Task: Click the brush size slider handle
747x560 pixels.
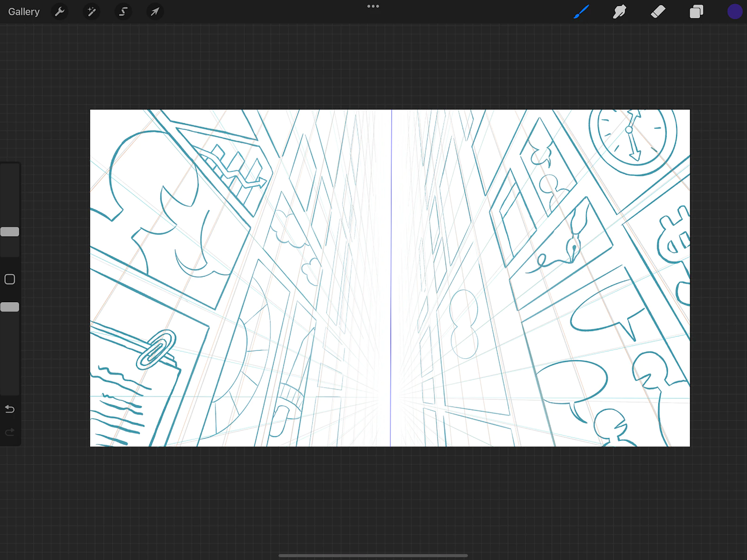Action: pyautogui.click(x=10, y=232)
